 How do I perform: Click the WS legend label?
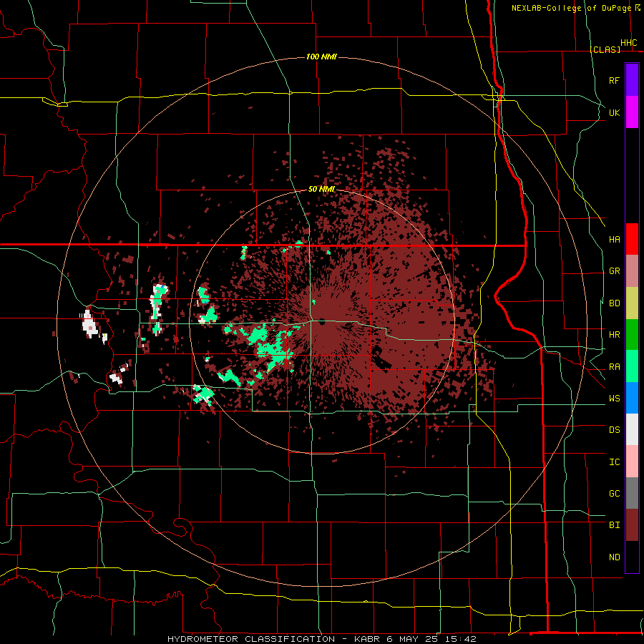click(615, 399)
